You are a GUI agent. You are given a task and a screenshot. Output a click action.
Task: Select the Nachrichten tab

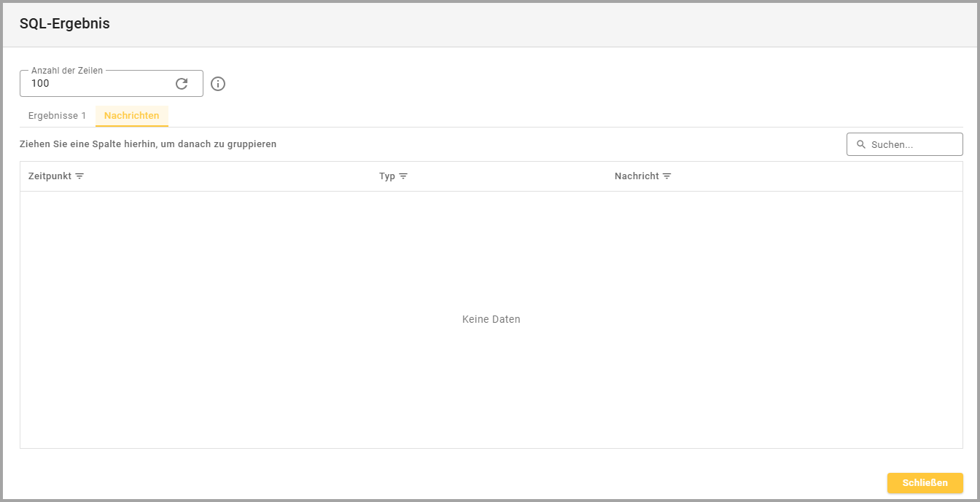(x=132, y=116)
